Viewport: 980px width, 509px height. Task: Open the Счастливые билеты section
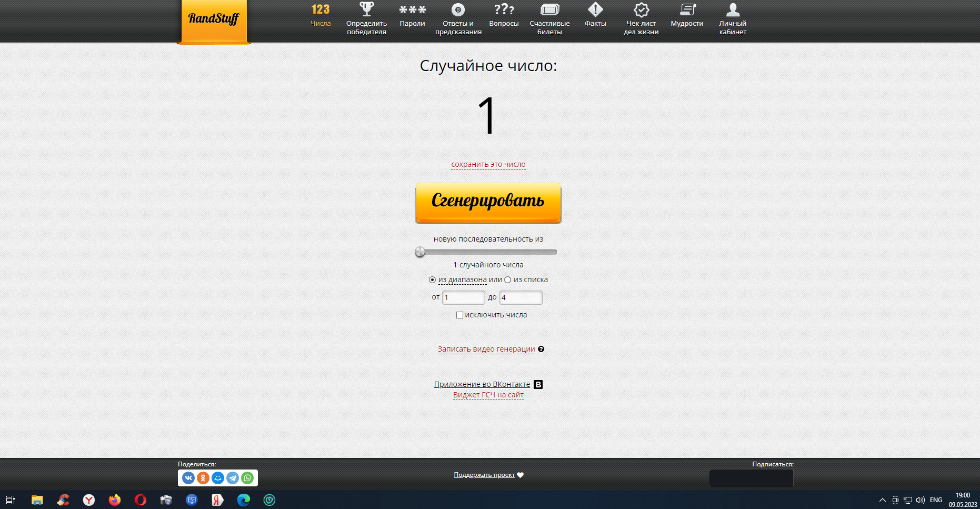coord(549,18)
